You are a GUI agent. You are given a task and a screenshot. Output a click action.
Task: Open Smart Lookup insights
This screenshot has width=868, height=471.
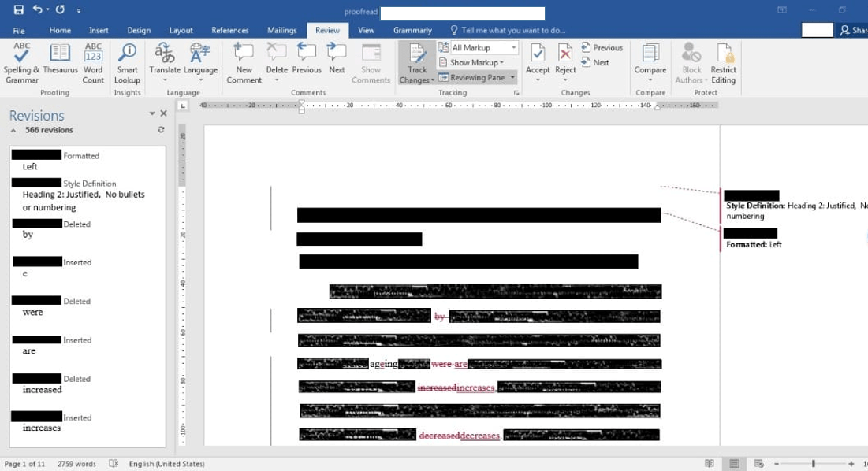(127, 63)
